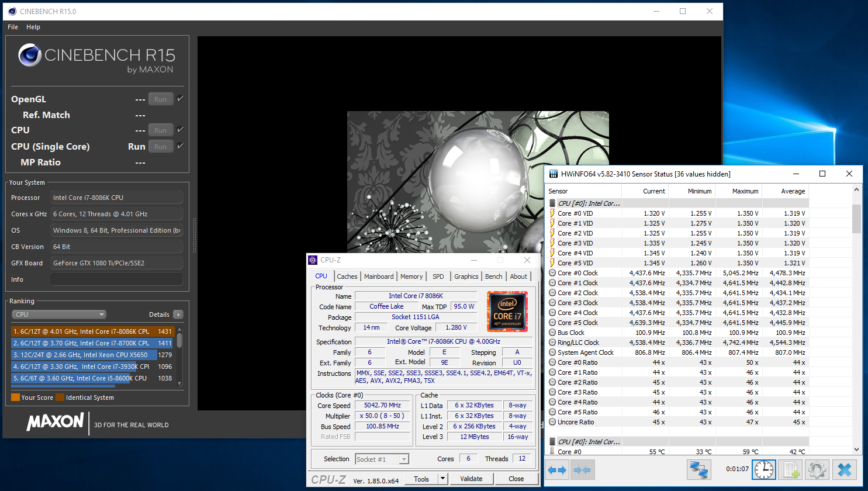868x491 pixels.
Task: Open the Help menu in Cinebench
Action: point(33,27)
